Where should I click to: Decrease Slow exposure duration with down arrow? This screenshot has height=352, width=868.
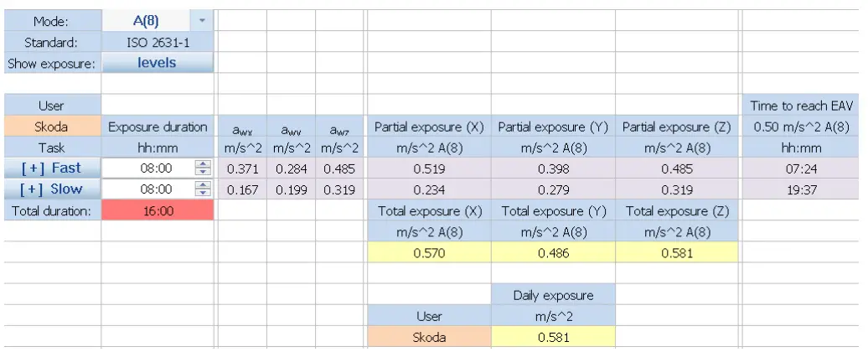click(202, 194)
